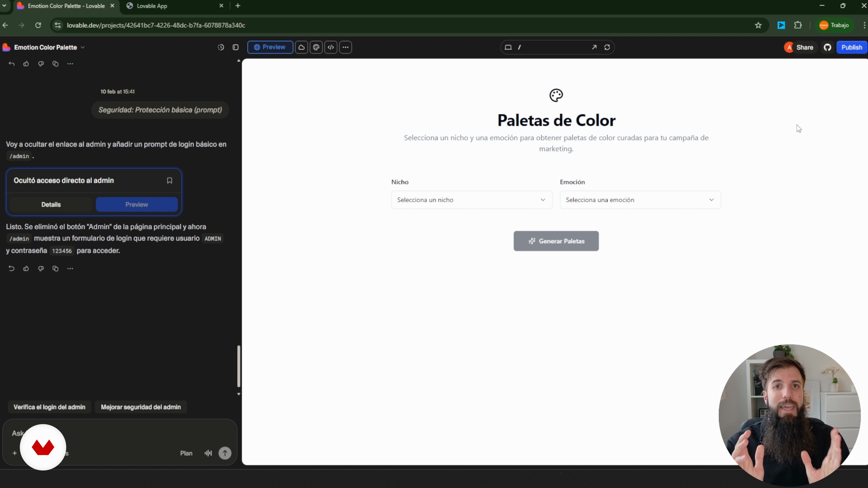The height and width of the screenshot is (488, 868).
Task: Open the Trabajo profile menu
Action: click(834, 25)
